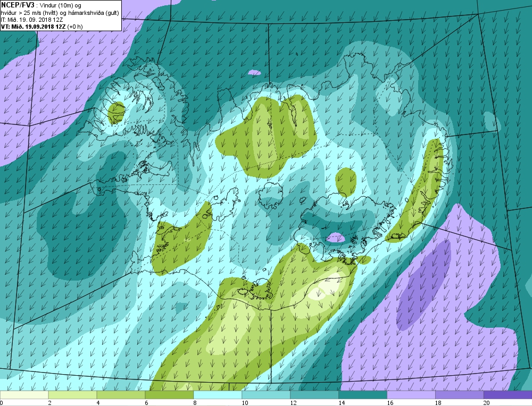Click the light cyan 8–10 legend swatch

pyautogui.click(x=218, y=395)
